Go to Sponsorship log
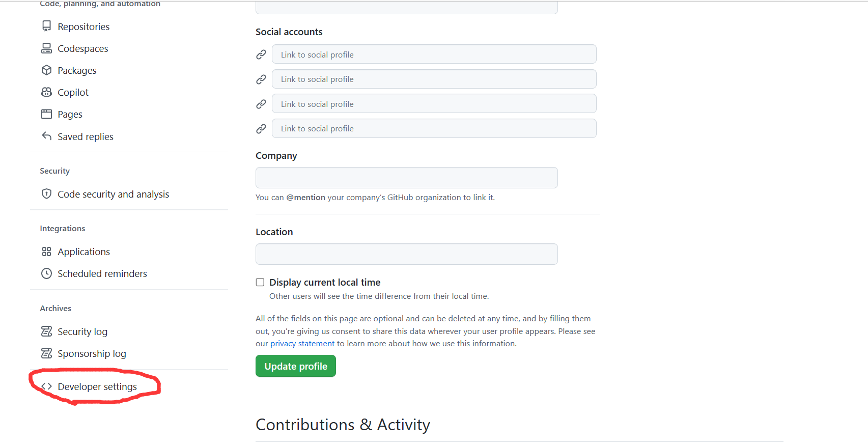Image resolution: width=868 pixels, height=445 pixels. click(x=92, y=353)
